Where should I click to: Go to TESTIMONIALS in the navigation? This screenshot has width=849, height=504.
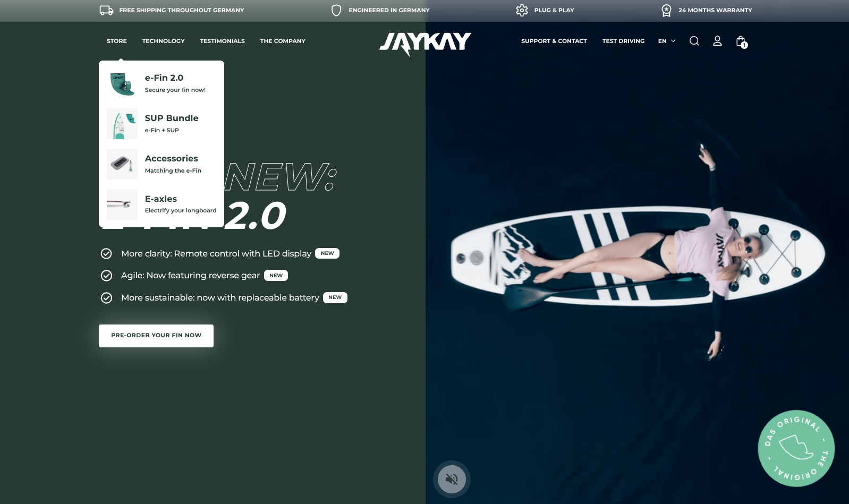point(222,41)
